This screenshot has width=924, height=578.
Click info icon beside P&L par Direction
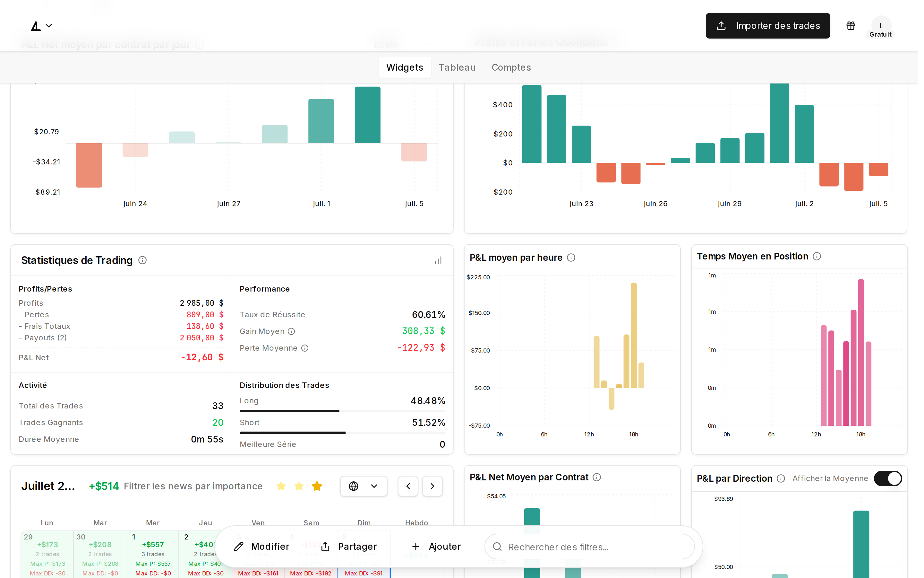781,478
